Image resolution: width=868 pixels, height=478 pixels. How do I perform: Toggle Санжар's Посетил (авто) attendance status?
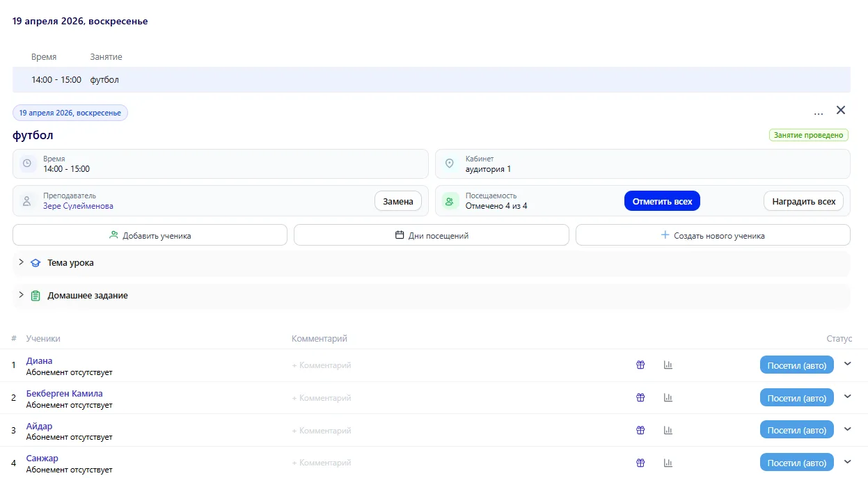[796, 463]
